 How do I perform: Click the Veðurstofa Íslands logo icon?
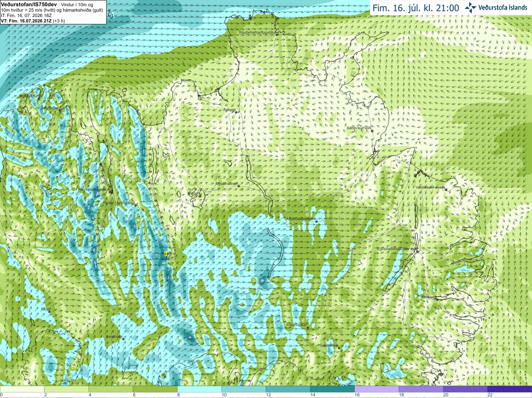tap(470, 7)
